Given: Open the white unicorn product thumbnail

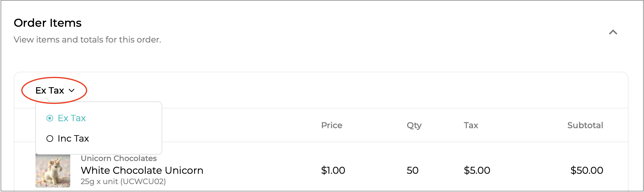Looking at the screenshot, I should pyautogui.click(x=53, y=171).
